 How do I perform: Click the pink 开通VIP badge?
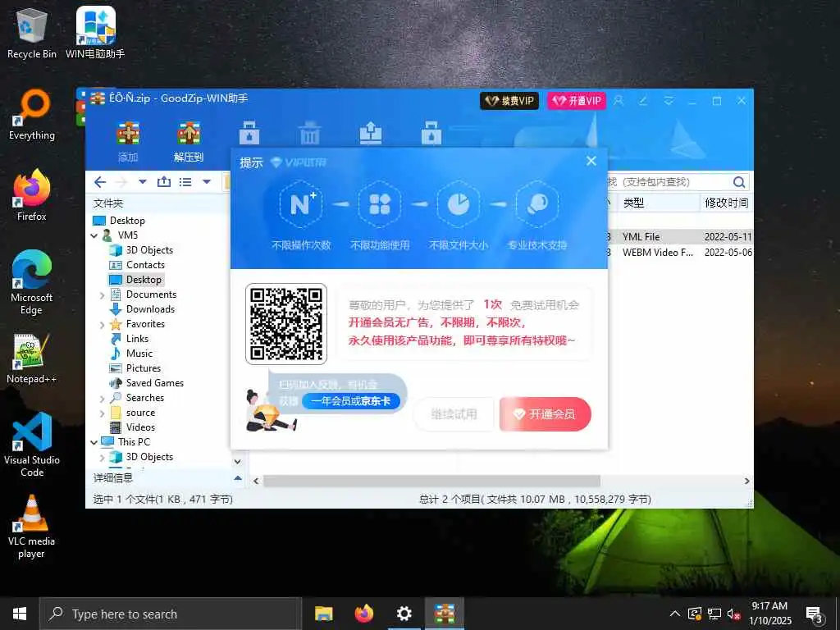(x=577, y=101)
